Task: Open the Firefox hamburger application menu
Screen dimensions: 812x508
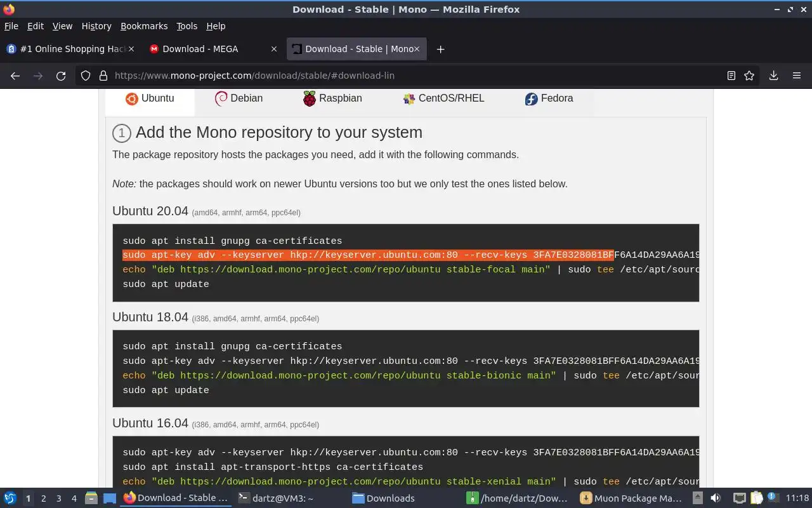Action: point(797,76)
